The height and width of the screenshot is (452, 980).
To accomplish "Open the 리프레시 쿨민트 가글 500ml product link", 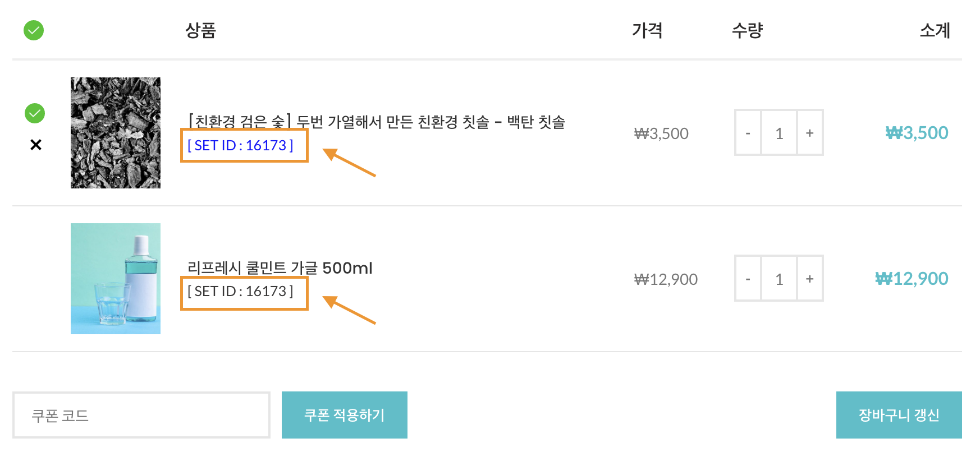I will [280, 268].
